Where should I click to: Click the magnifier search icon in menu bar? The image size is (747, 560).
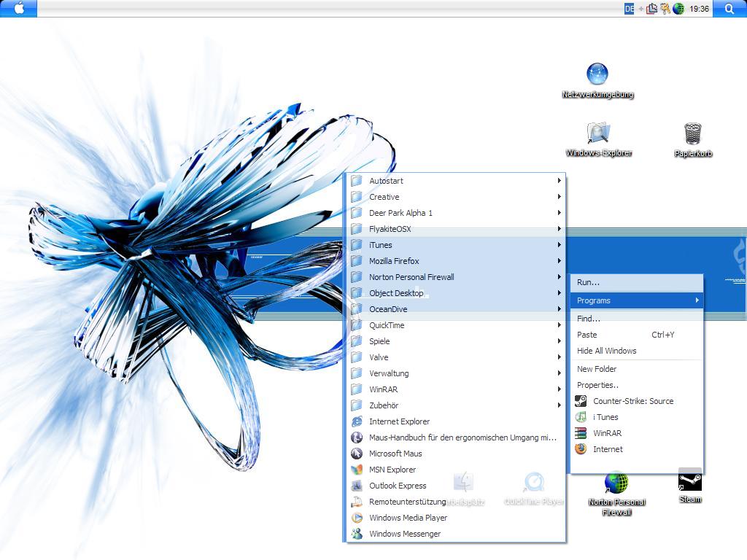tap(729, 8)
